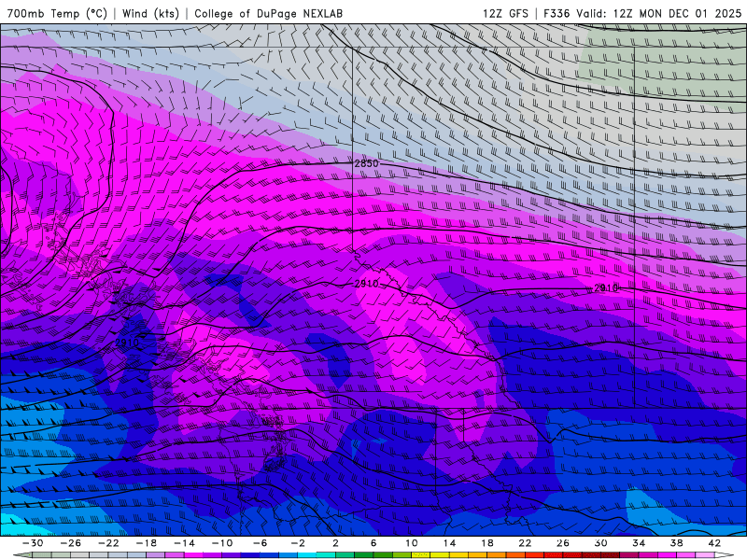Click the 2850 height contour label
747x560 pixels.
point(366,163)
